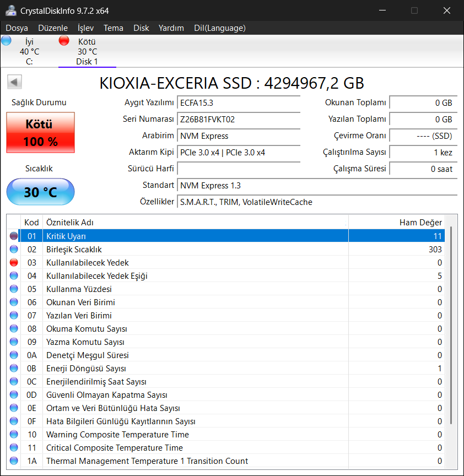The height and width of the screenshot is (476, 464).
Task: Click the status icon for Birleşik Sıcaklık row
Action: point(14,249)
